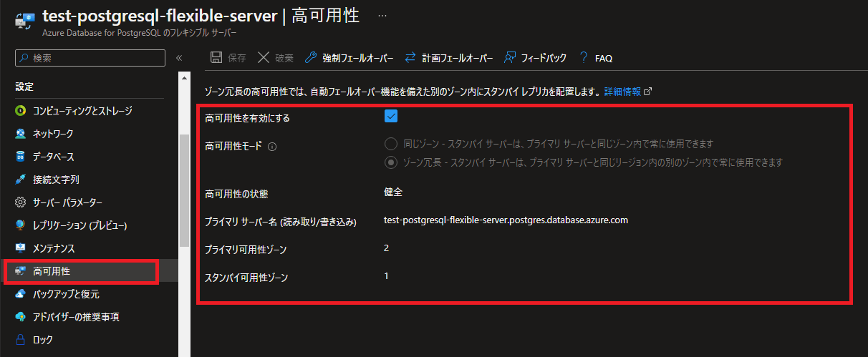The width and height of the screenshot is (868, 357).
Task: Click external link icon beside 詳細情報
Action: point(648,92)
